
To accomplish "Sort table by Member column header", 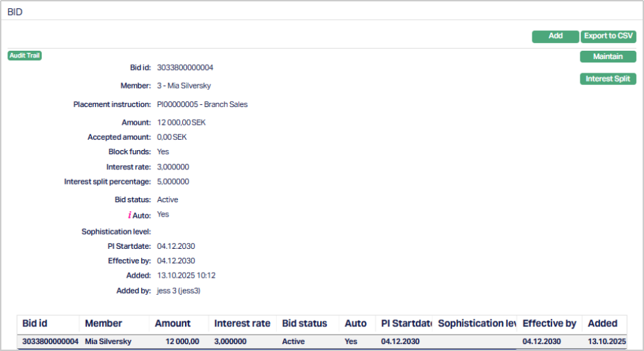I will [103, 324].
